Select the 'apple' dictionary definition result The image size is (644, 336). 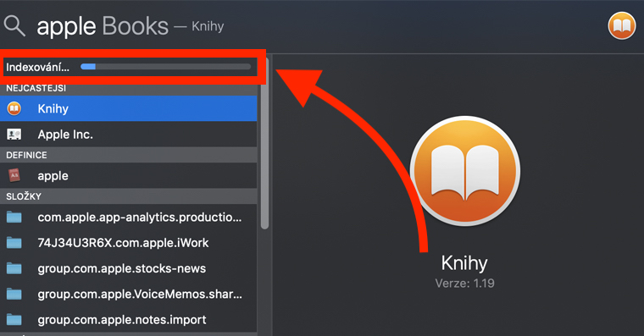pos(129,175)
